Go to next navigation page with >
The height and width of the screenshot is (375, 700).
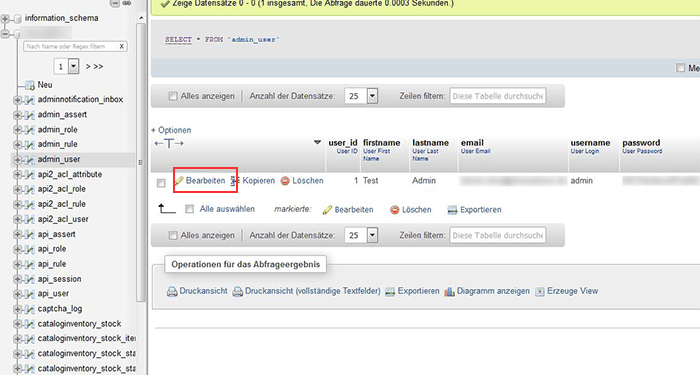click(88, 67)
